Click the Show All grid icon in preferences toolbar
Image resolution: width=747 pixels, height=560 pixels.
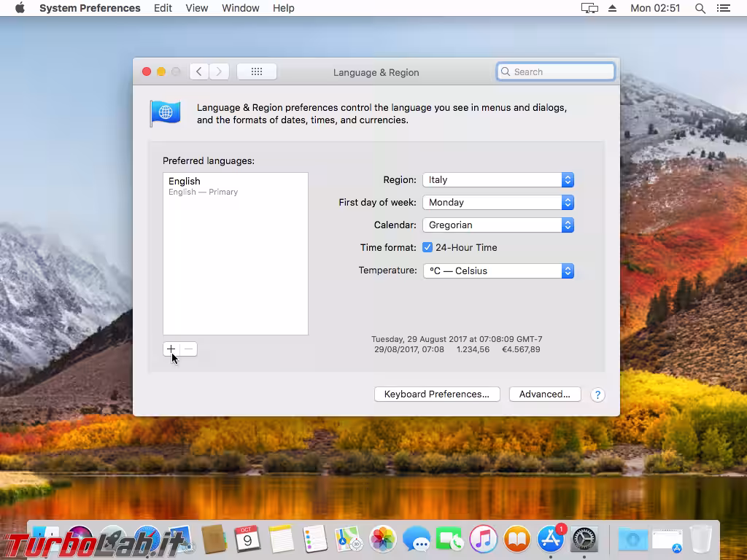pos(257,71)
